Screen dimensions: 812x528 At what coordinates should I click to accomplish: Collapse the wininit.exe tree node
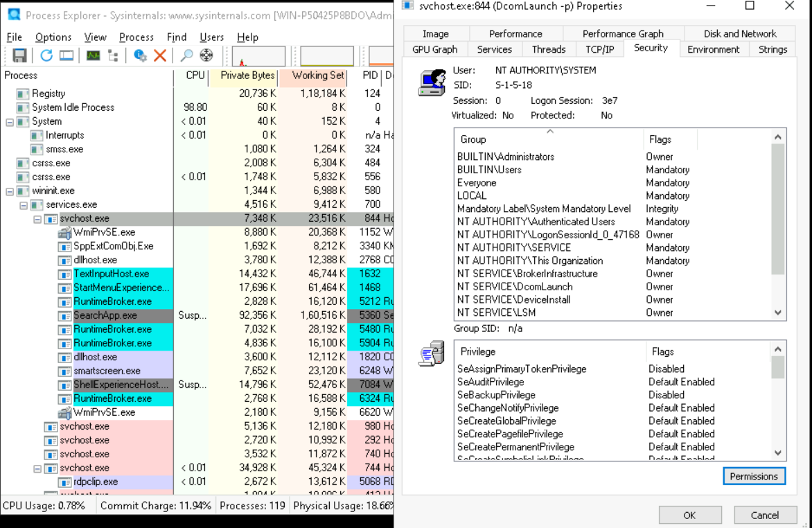pos(10,192)
